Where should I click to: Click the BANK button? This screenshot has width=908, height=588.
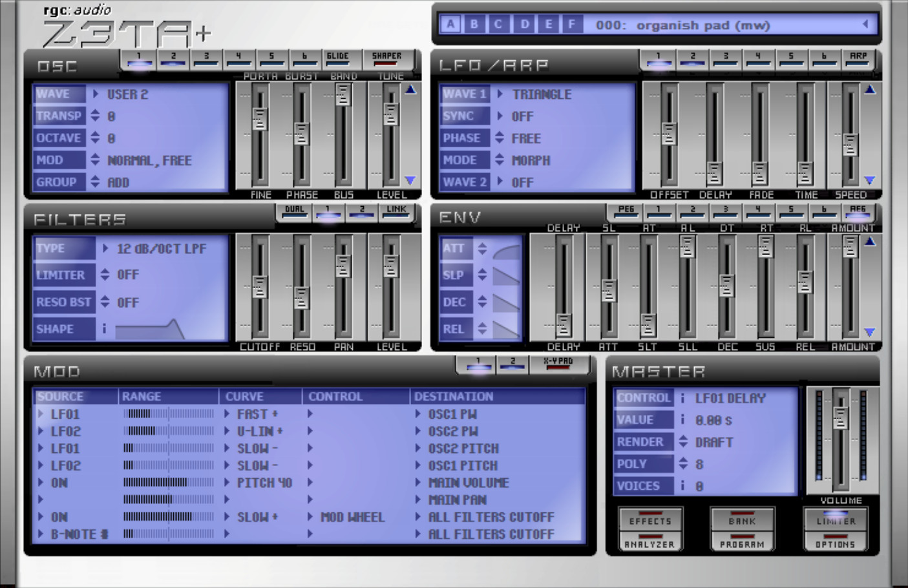(742, 519)
